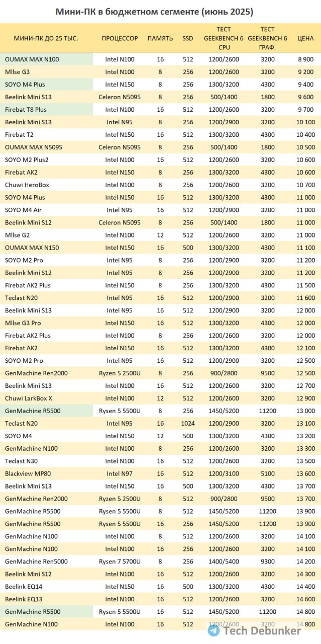
Task: Click the МИНИ-ПК ДО 25 ТЫС. header cell
Action: coord(46,38)
